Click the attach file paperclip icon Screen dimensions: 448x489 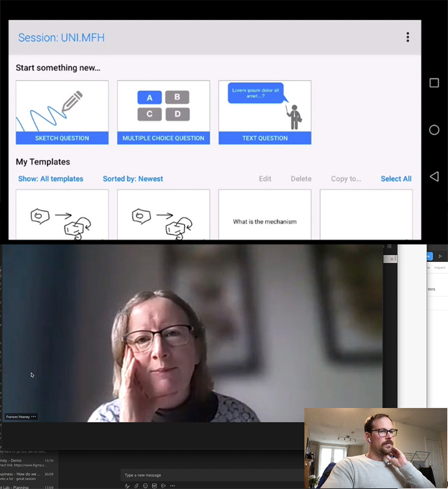136,486
